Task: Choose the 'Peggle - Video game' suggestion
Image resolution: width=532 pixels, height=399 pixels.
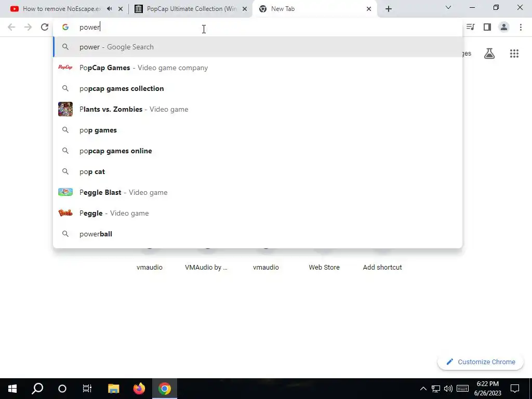Action: pyautogui.click(x=258, y=213)
